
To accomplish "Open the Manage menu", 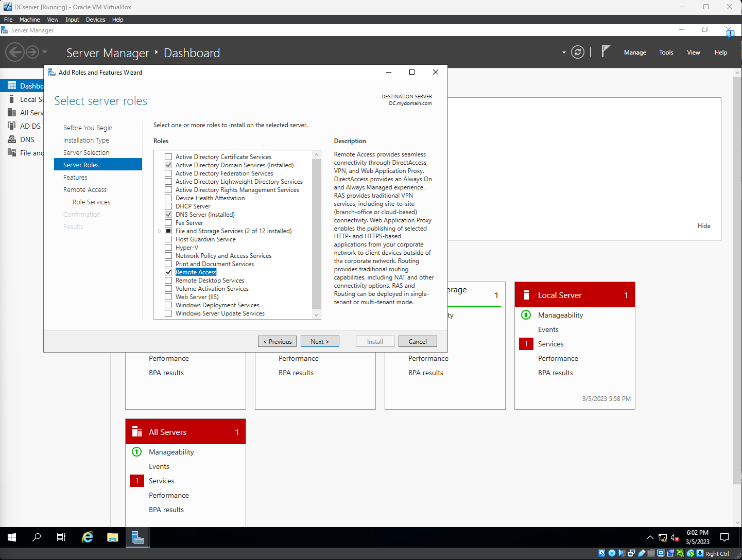I will (x=635, y=52).
